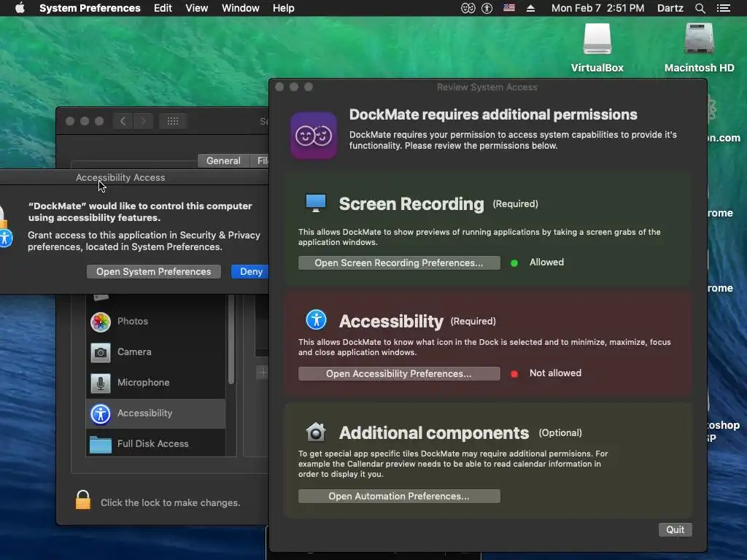Open the Help menu
The image size is (747, 560).
coord(284,8)
